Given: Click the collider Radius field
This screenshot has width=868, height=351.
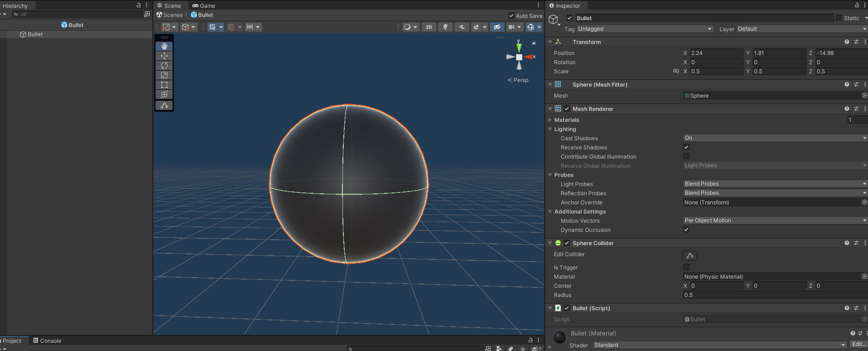Looking at the screenshot, I should click(x=776, y=295).
